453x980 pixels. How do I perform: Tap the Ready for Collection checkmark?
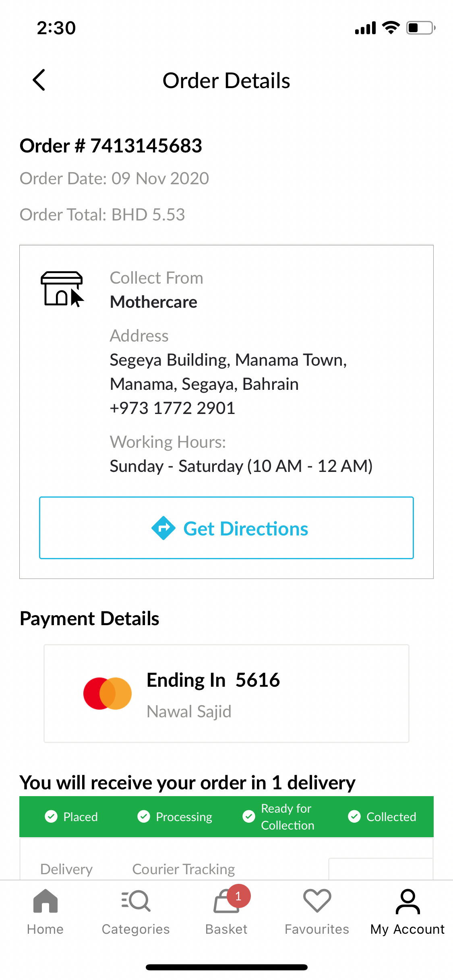click(248, 816)
